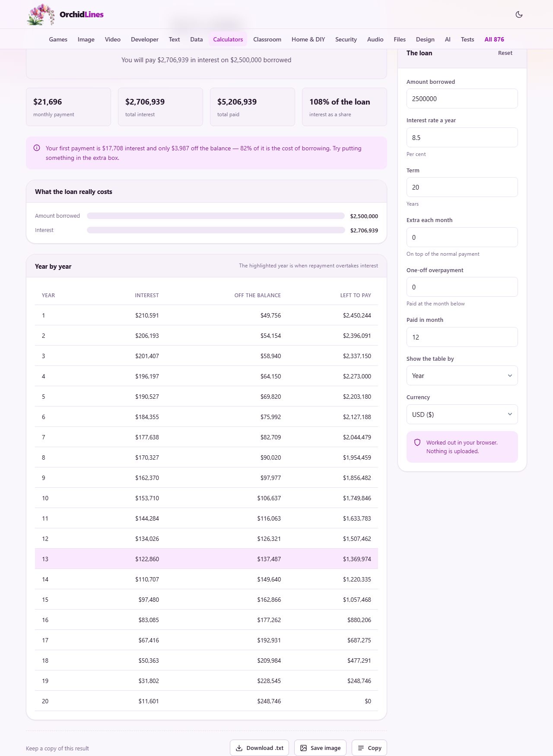The width and height of the screenshot is (553, 756).
Task: Open the Tests category
Action: (467, 39)
